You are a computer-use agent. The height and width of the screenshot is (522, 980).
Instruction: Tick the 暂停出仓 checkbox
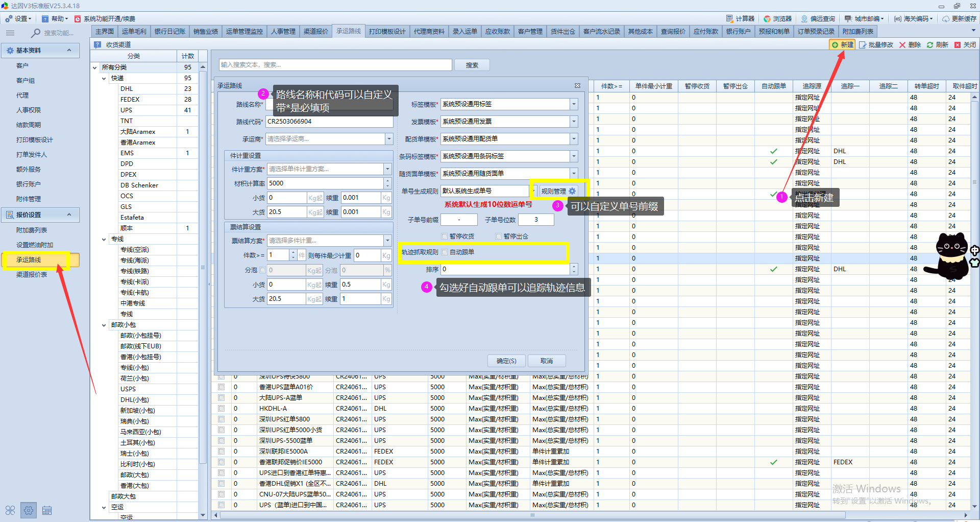pyautogui.click(x=499, y=236)
